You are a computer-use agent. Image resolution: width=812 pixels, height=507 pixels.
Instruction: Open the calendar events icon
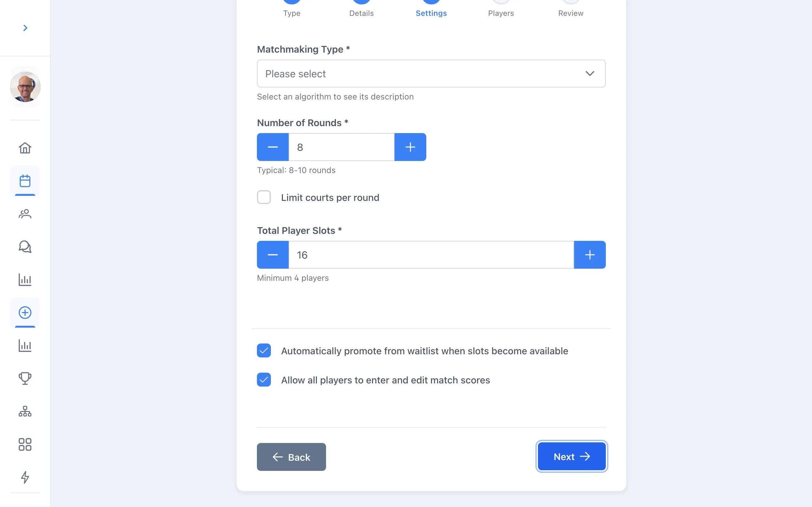[25, 181]
